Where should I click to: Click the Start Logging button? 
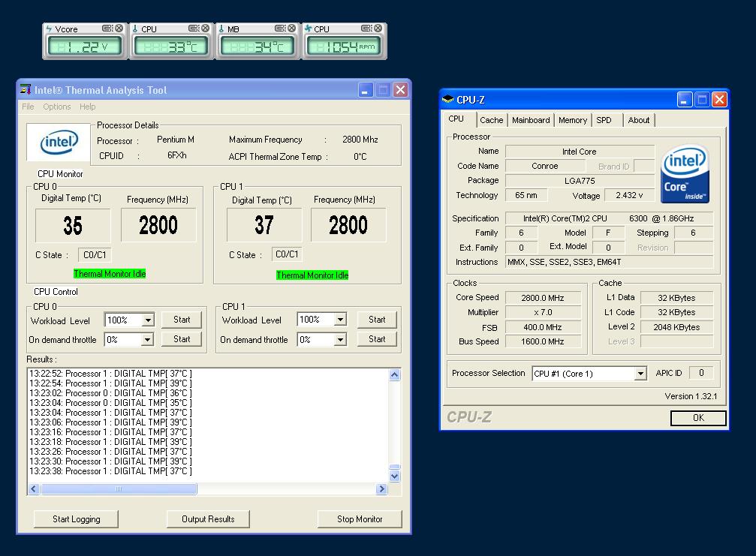(76, 519)
